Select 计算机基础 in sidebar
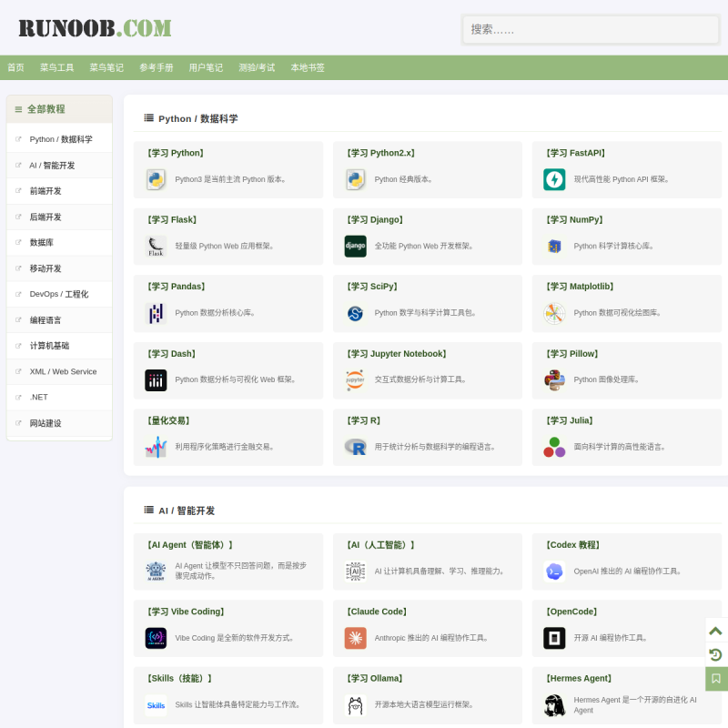This screenshot has height=728, width=728. tap(59, 346)
